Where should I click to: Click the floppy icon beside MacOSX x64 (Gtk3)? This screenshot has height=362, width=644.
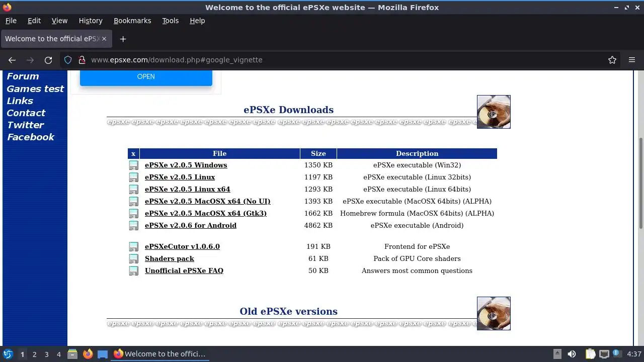[133, 213]
